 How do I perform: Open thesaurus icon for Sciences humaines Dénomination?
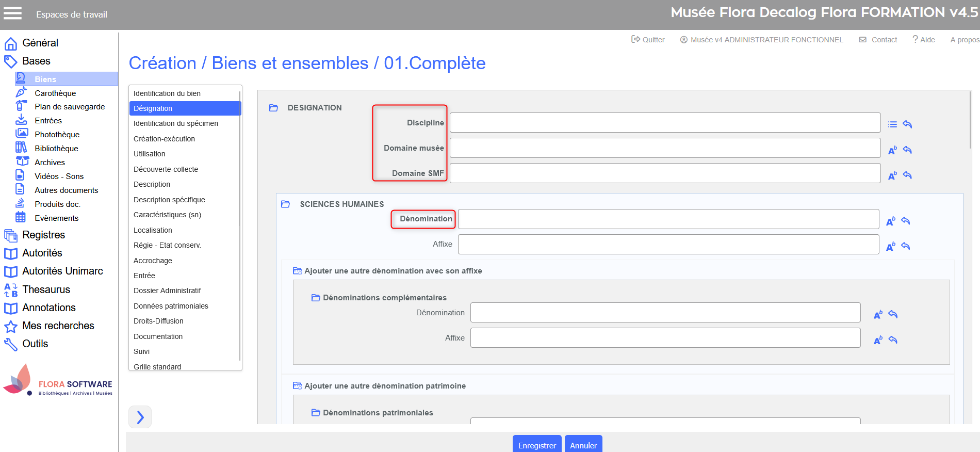[891, 221]
